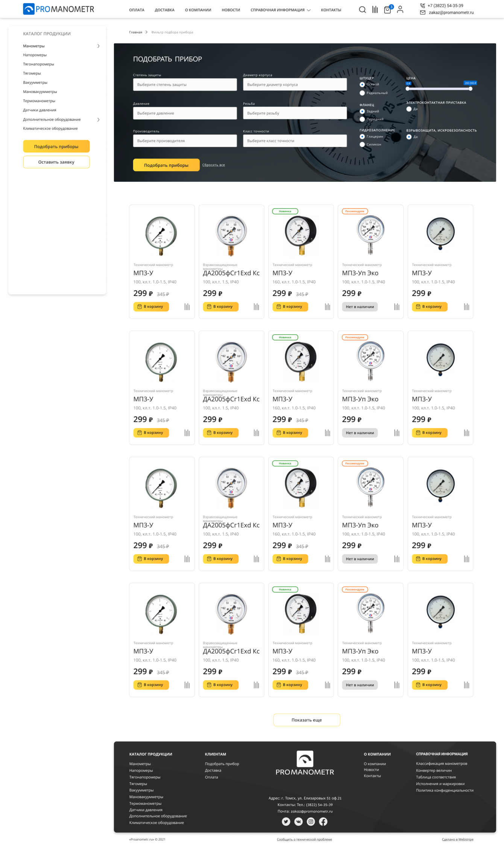Open the Справочная информация menu
Screen dimensions: 504x846
(x=280, y=10)
